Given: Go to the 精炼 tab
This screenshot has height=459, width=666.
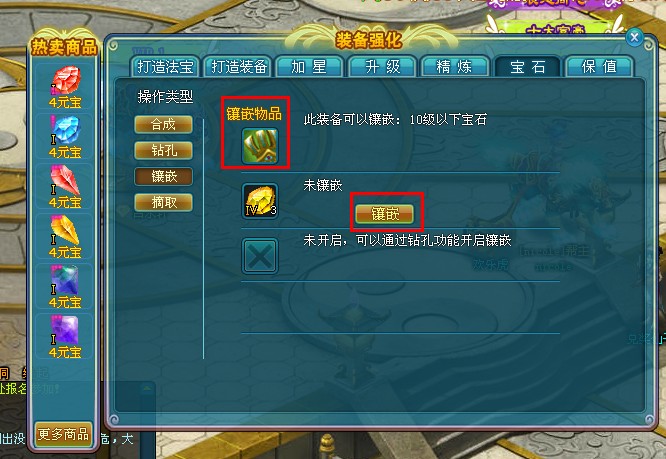Looking at the screenshot, I should point(454,67).
